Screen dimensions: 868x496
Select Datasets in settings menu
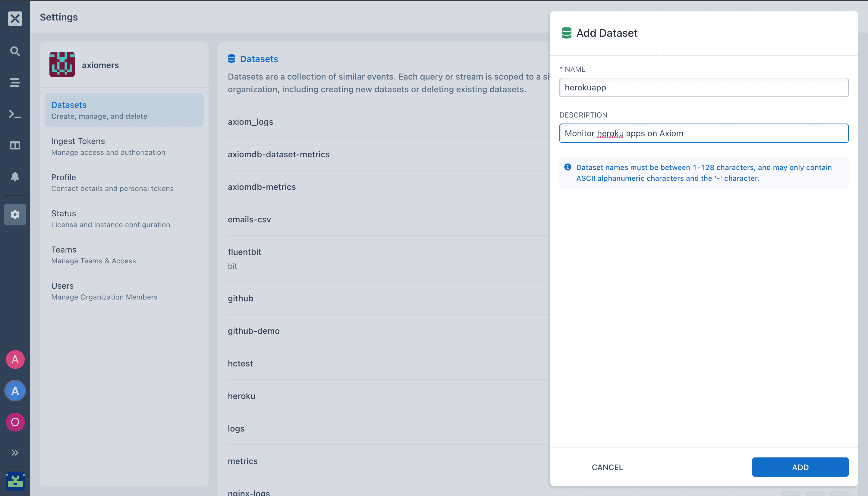point(124,110)
